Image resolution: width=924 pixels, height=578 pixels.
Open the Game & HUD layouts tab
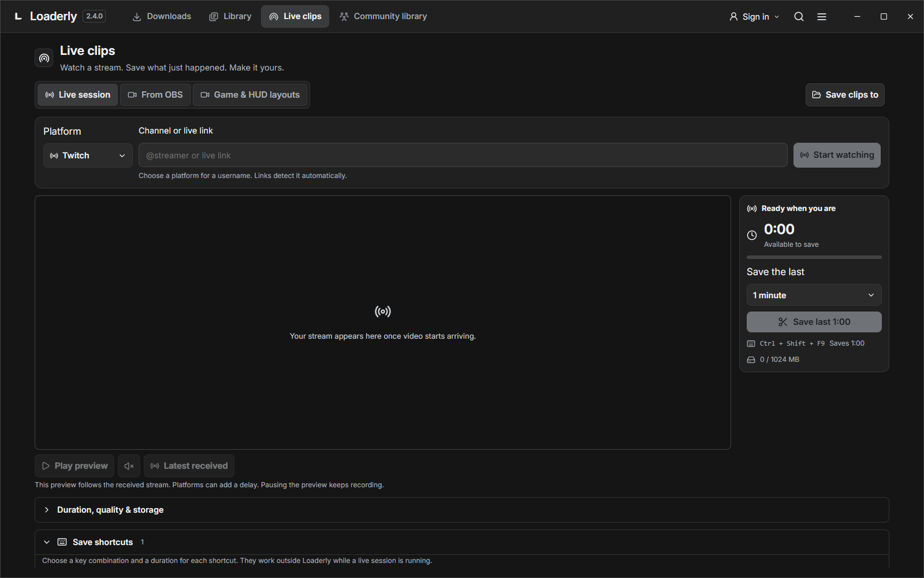click(250, 95)
